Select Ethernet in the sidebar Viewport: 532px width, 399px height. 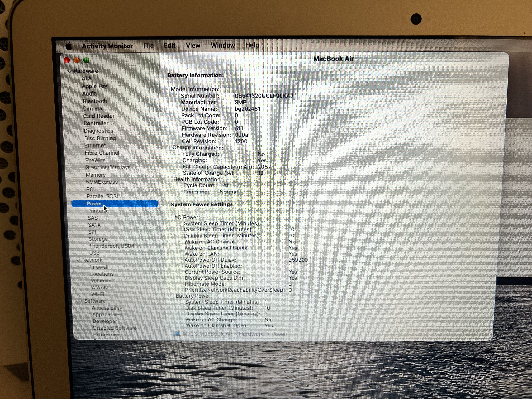click(95, 146)
